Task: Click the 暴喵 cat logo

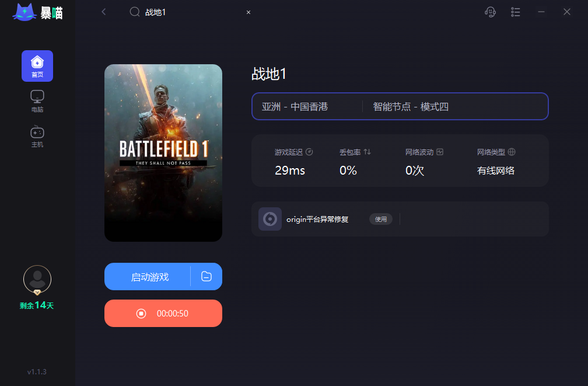Action: (24, 12)
